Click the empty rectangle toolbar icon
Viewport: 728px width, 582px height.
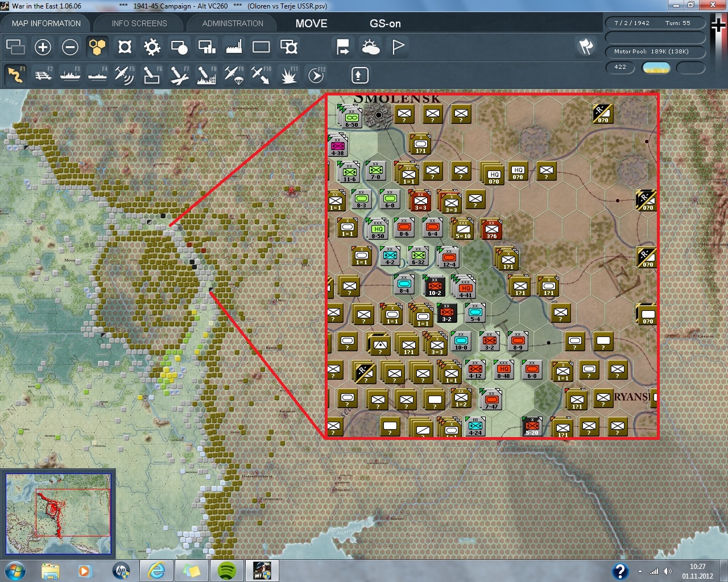[x=261, y=47]
